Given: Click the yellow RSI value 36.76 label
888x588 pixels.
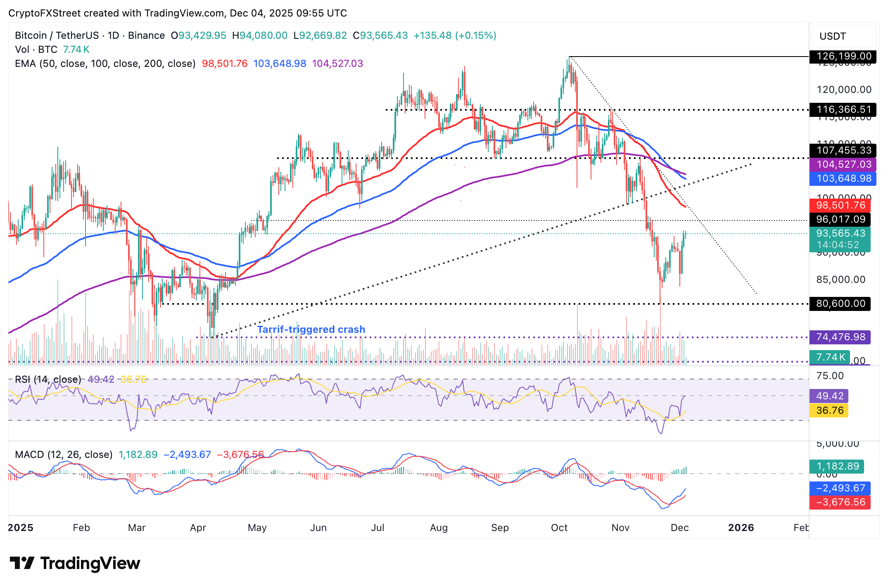Looking at the screenshot, I should pyautogui.click(x=829, y=411).
